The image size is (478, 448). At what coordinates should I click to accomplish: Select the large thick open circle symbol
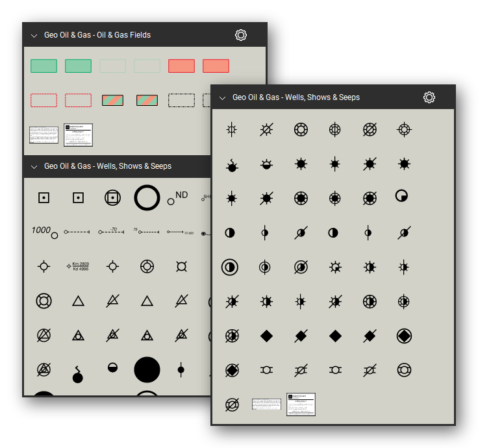pyautogui.click(x=147, y=198)
